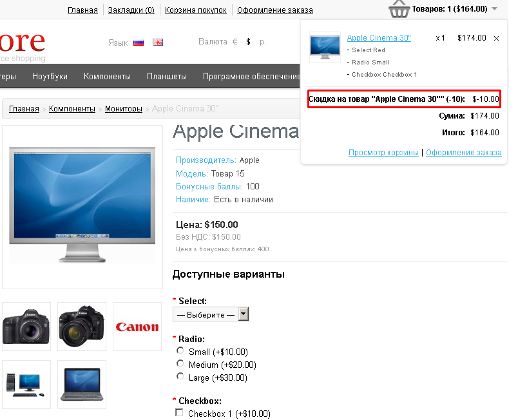Click Модель: Товар 15 text
This screenshot has width=518, height=420.
click(x=210, y=173)
